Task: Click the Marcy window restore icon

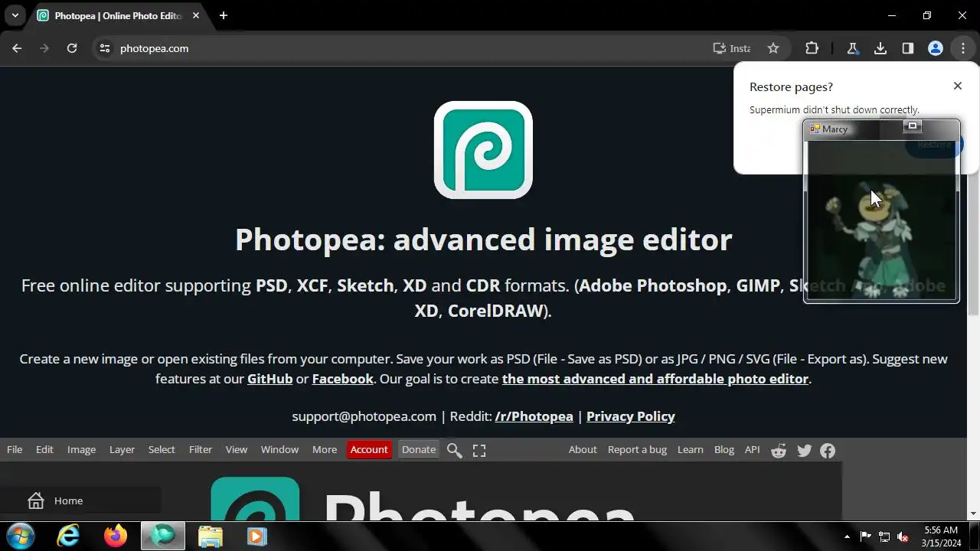Action: [x=912, y=126]
